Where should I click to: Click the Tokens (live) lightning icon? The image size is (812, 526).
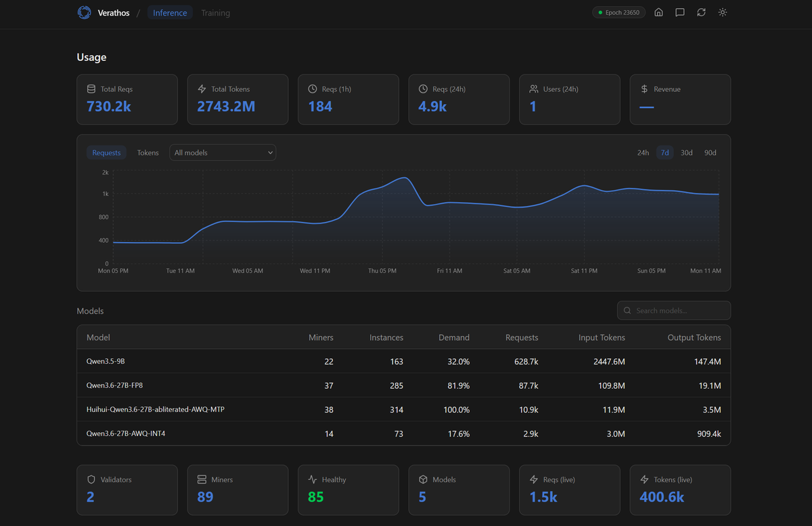point(644,479)
